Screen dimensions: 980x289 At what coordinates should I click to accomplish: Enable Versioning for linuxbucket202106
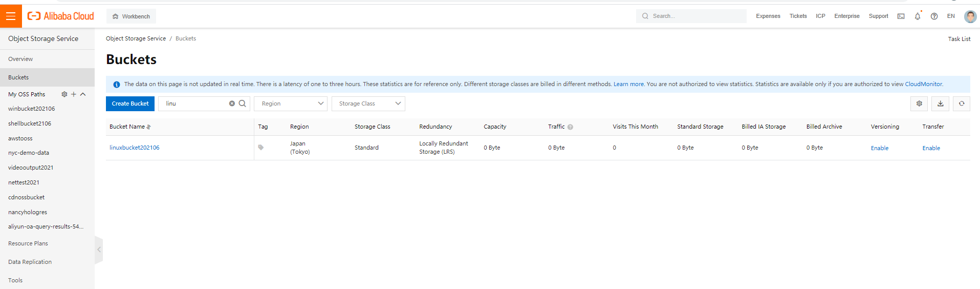coord(880,148)
